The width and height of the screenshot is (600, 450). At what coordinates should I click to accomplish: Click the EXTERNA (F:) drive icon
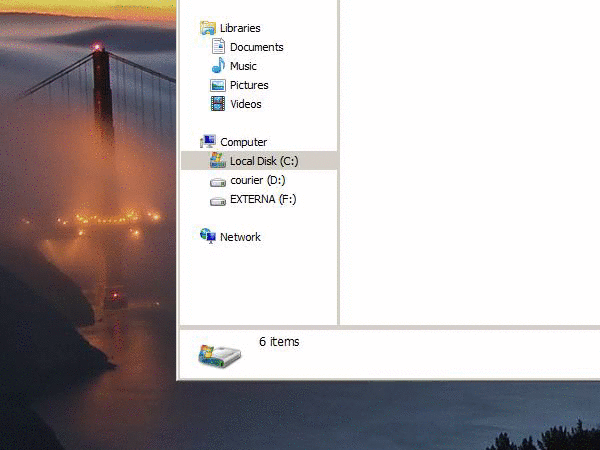click(x=218, y=201)
